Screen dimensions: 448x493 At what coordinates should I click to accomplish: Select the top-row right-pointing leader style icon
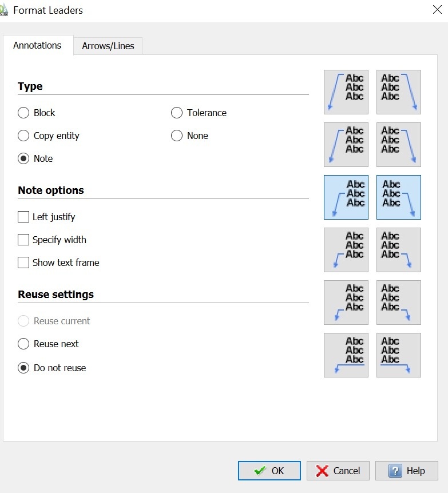(x=399, y=92)
